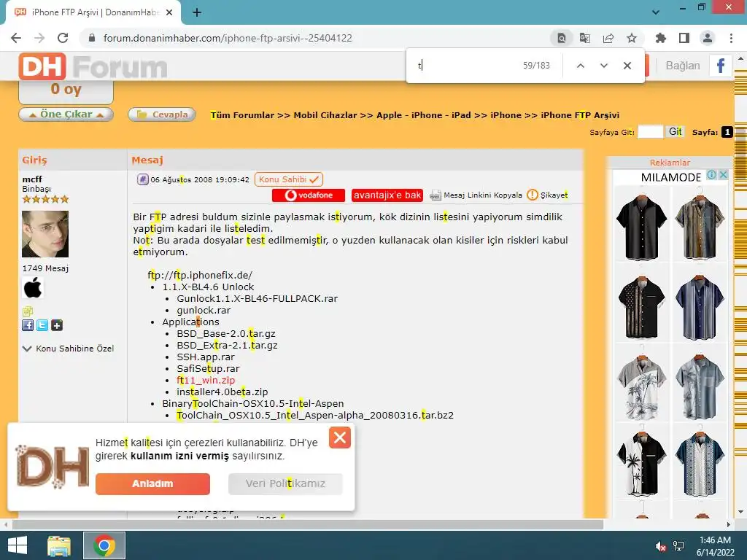Jump to previous find result
Image resolution: width=747 pixels, height=560 pixels.
coord(580,66)
